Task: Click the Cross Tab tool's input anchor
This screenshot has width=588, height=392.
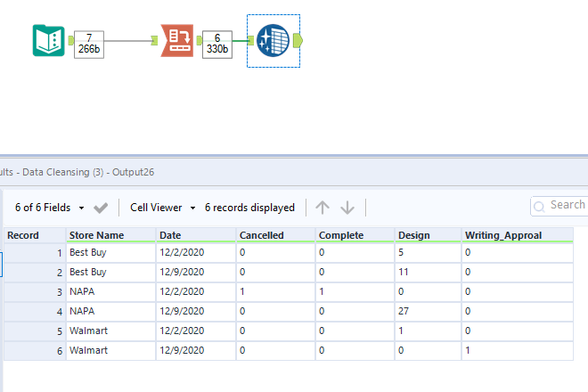Action: 155,40
